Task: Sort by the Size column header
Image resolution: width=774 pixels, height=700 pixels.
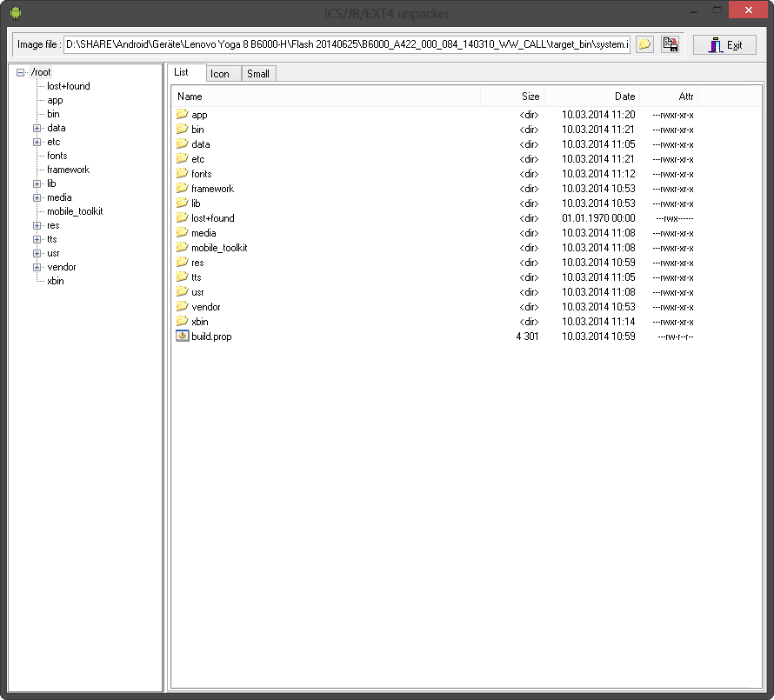Action: 512,97
